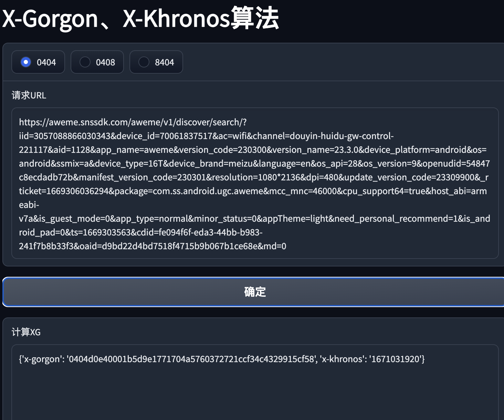
Task: Click the x-khronos value '1671031920'
Action: pos(396,359)
